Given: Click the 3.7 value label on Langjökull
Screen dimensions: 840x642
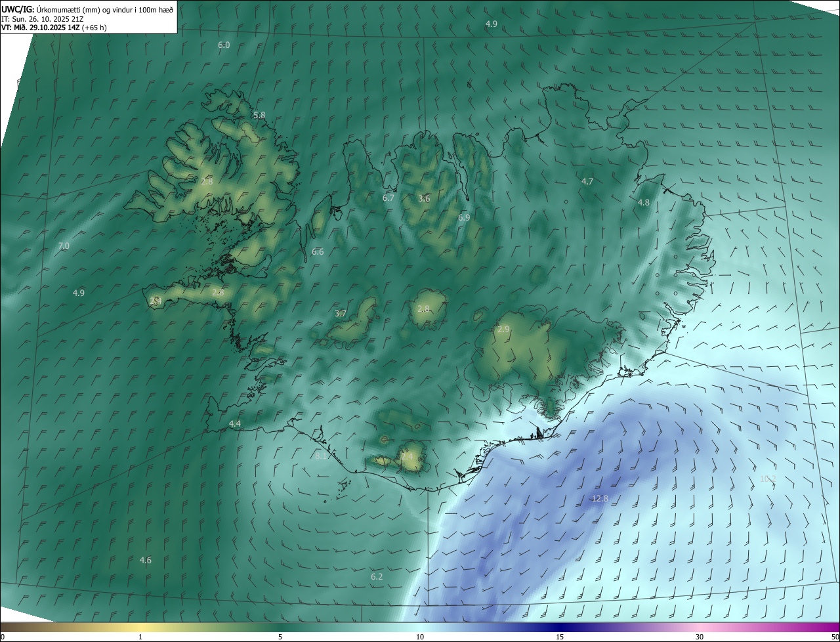Looking at the screenshot, I should click(340, 314).
